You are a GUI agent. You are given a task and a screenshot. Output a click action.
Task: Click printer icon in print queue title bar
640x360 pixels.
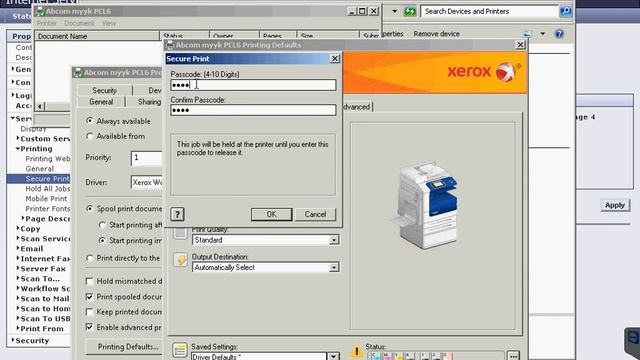(x=40, y=11)
